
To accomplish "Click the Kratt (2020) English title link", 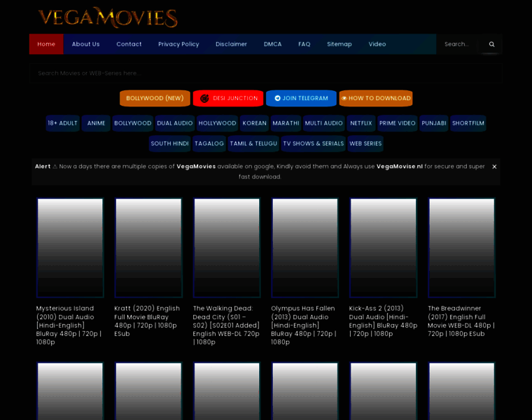I will pos(147,321).
